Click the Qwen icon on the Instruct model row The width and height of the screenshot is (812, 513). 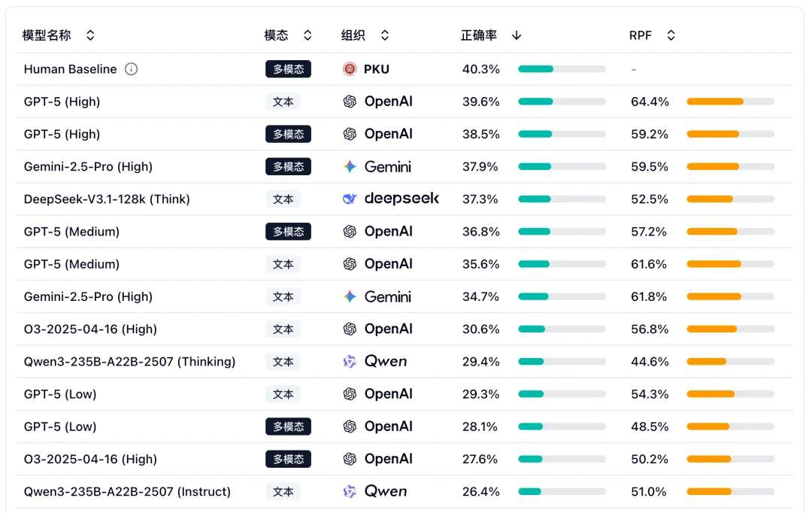tap(349, 491)
